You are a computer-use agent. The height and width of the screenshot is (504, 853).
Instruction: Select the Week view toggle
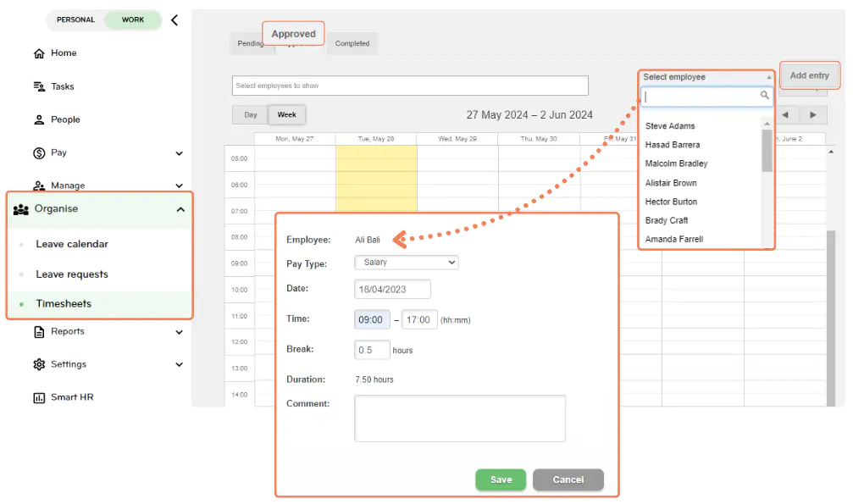(x=286, y=115)
